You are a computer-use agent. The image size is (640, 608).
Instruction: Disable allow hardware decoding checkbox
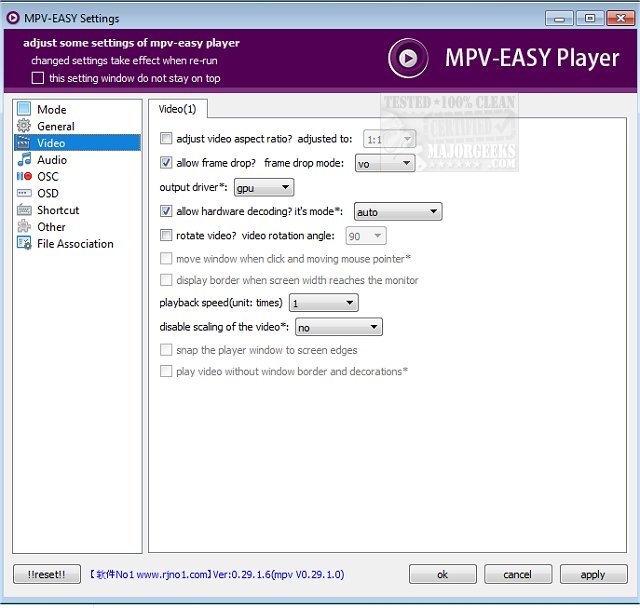coord(166,211)
